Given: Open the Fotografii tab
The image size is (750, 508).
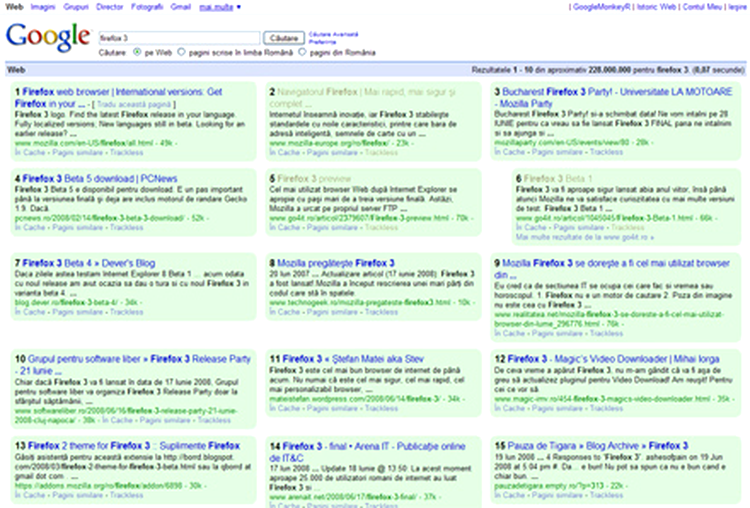Looking at the screenshot, I should [x=147, y=7].
